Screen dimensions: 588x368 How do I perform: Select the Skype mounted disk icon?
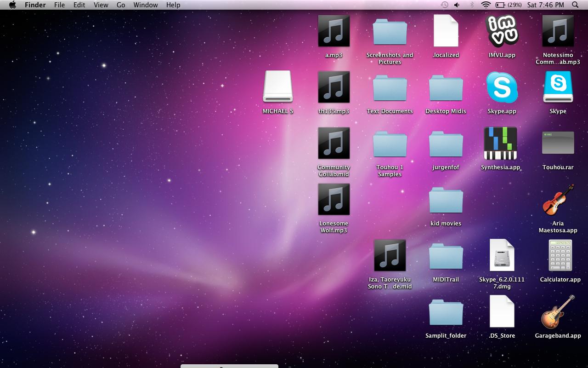(x=558, y=87)
